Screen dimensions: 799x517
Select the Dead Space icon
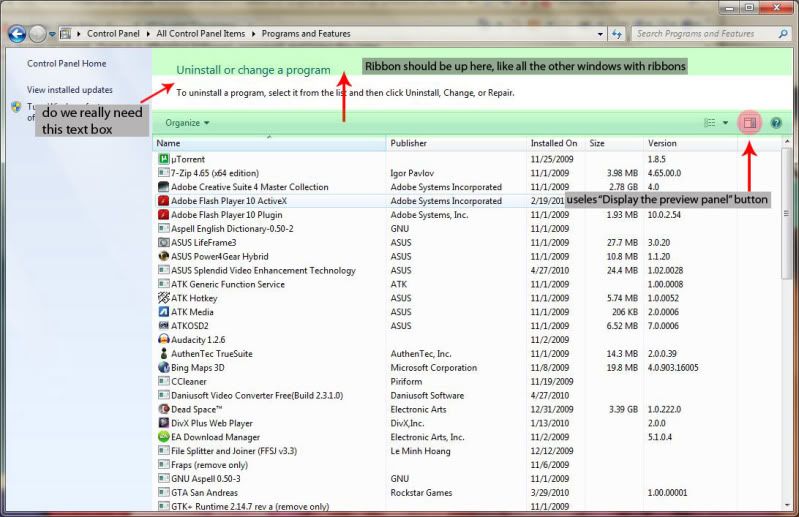coord(164,409)
